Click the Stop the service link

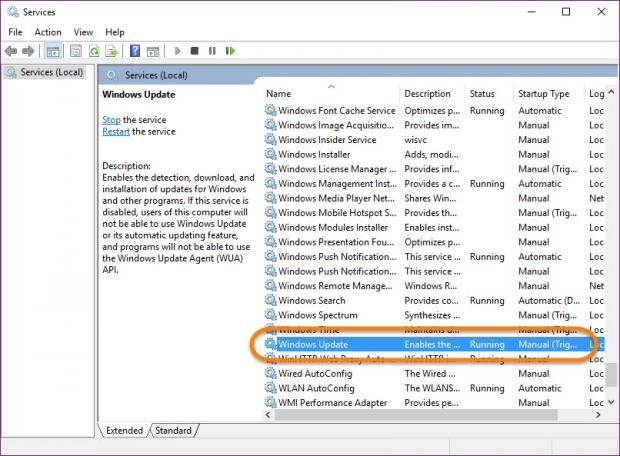point(111,120)
